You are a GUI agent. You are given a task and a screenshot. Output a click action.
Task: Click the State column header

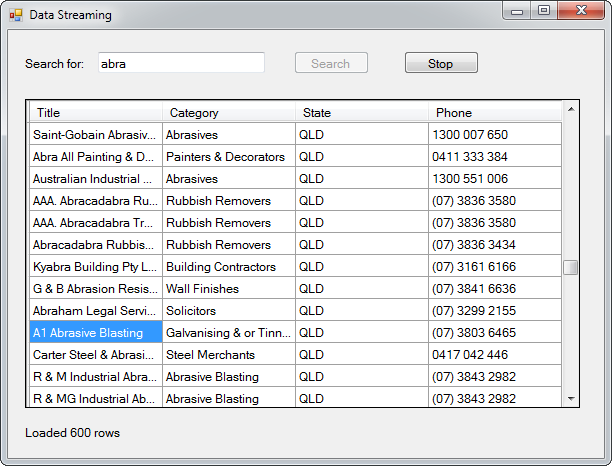coord(362,113)
